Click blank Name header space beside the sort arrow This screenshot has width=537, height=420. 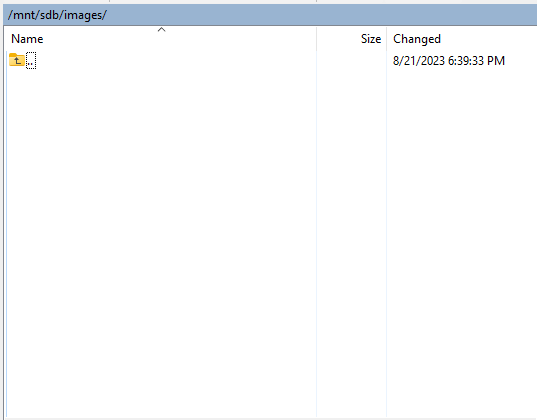pyautogui.click(x=223, y=39)
